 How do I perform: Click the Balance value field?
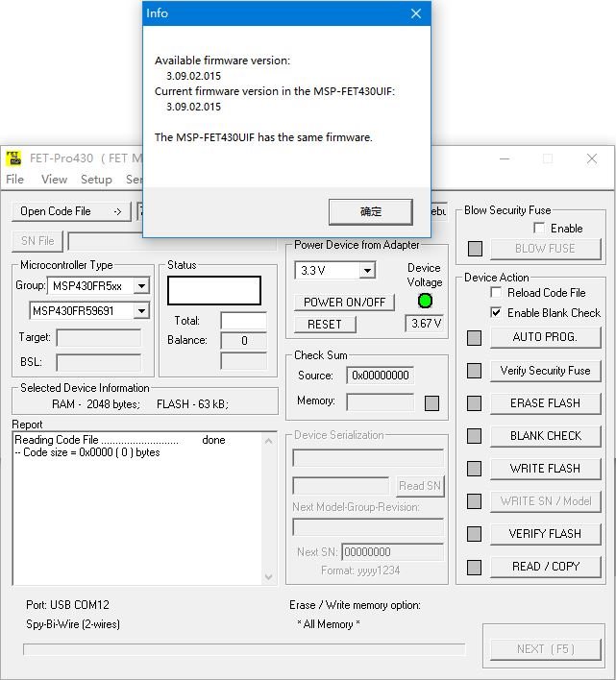tap(244, 341)
